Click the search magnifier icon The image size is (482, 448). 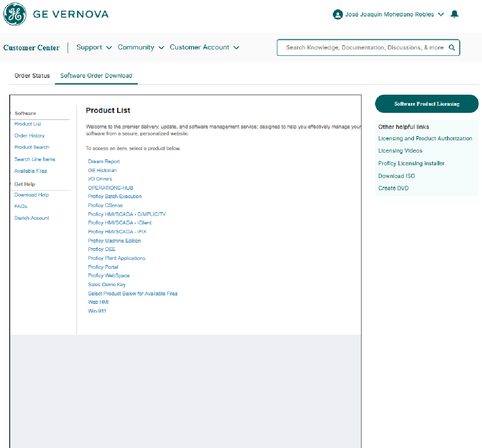(452, 48)
